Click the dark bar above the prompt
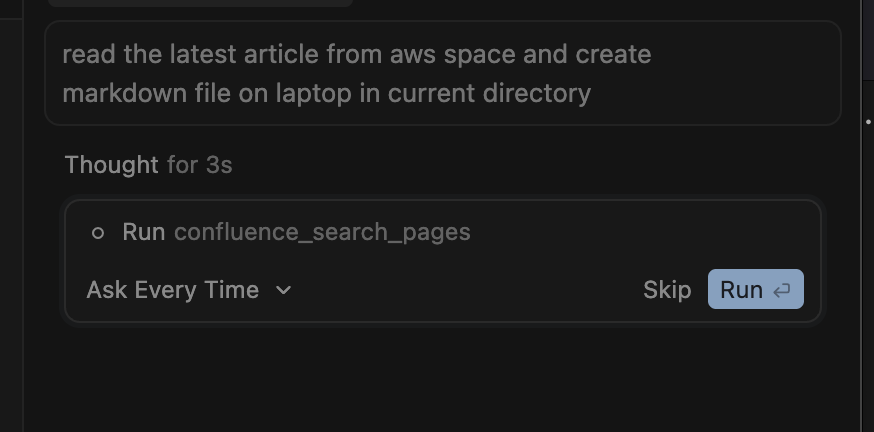 [200, 3]
